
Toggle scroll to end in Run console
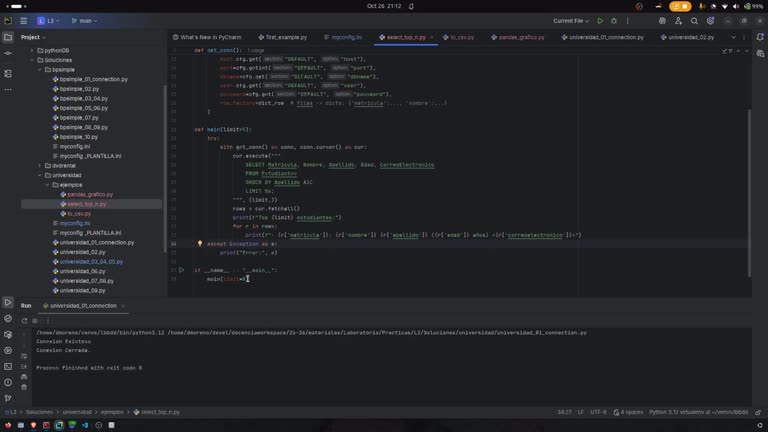tap(24, 366)
